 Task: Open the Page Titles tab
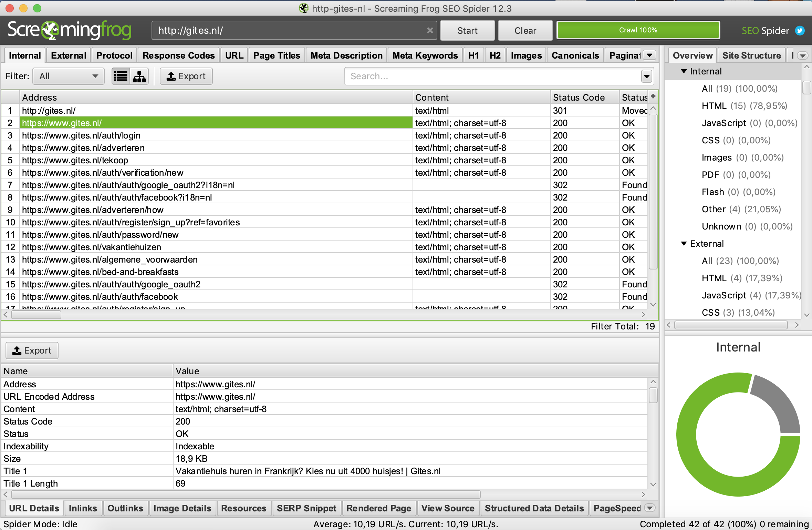point(277,55)
